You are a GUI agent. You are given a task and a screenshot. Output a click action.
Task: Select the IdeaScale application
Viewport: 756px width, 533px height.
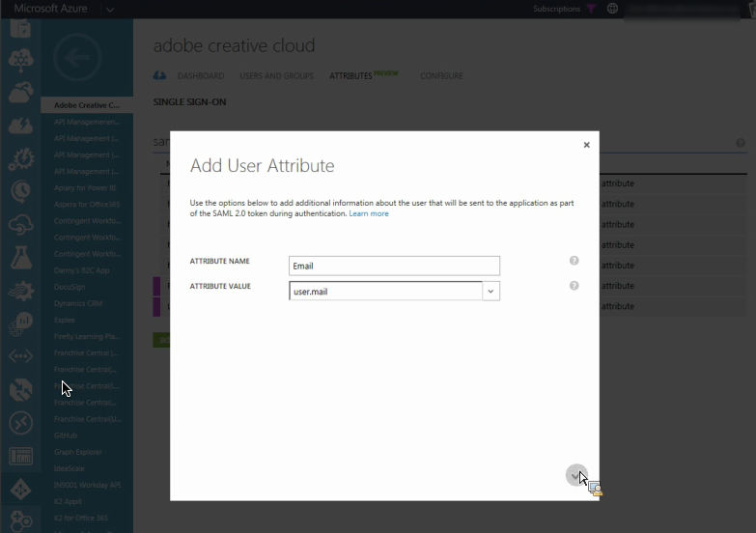coord(69,468)
